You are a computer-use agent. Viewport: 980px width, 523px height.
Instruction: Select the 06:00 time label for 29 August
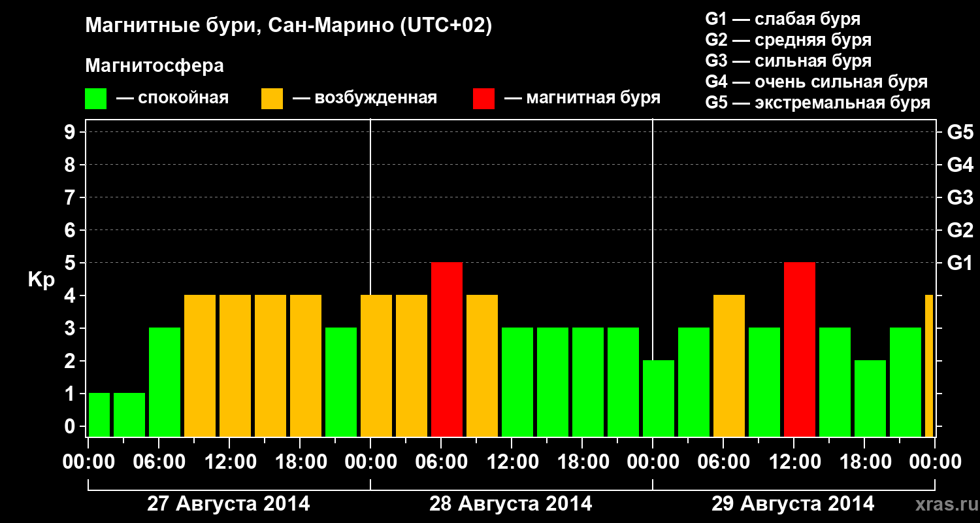[x=723, y=462]
